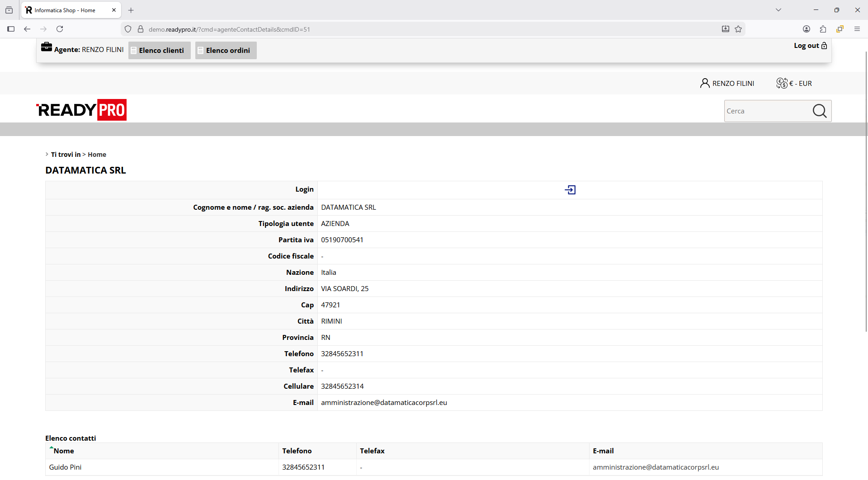Viewport: 868px width, 480px height.
Task: Click the login arrow icon for DATAMATICA SRL
Action: [570, 190]
